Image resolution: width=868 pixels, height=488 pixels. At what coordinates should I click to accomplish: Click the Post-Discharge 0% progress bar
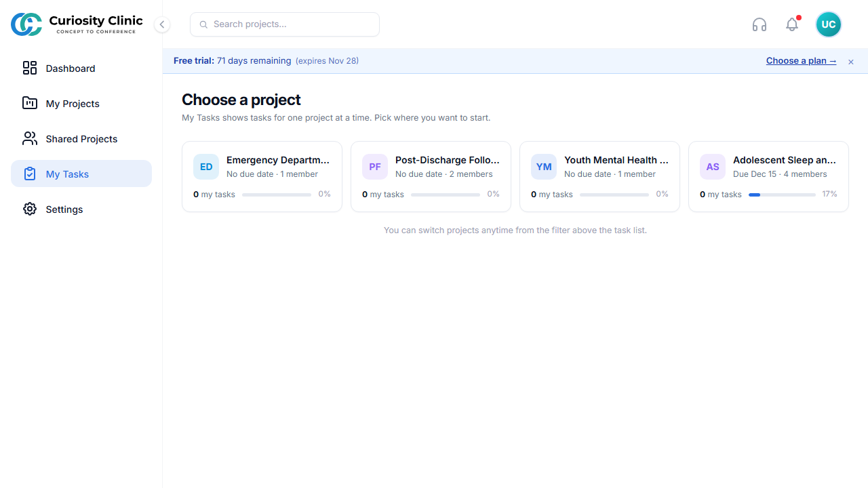[446, 195]
